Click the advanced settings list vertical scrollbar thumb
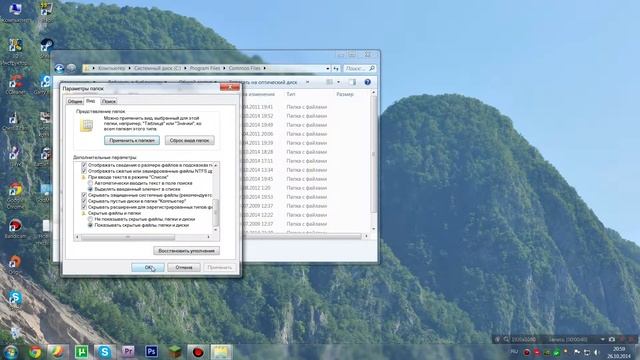The image size is (640, 360). [216, 212]
